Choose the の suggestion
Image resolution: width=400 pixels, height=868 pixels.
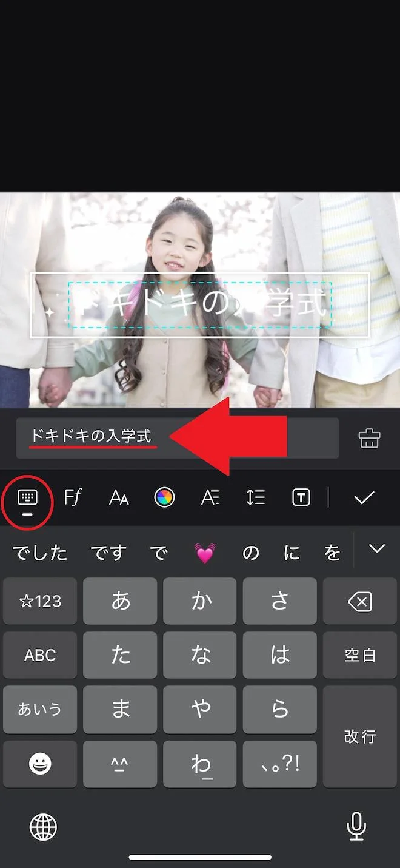[251, 553]
